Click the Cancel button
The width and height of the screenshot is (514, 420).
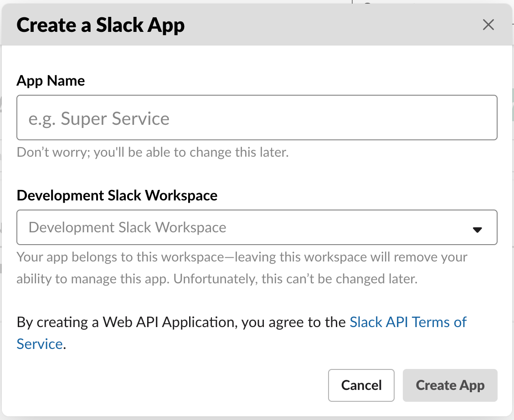361,385
